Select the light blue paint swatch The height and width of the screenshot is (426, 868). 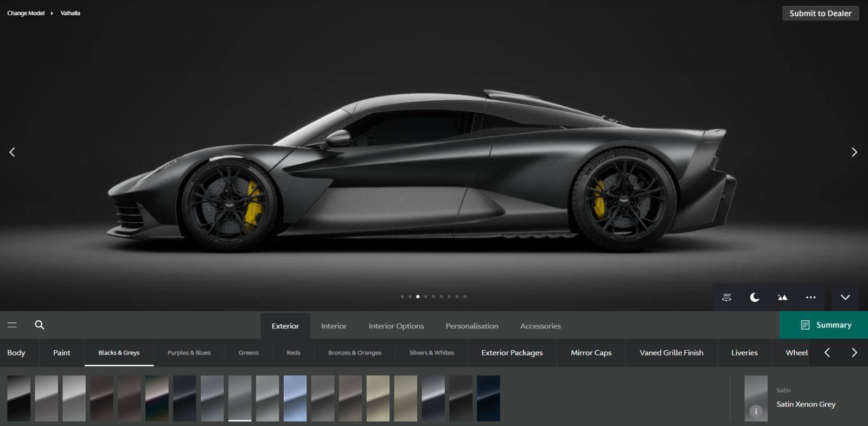(x=295, y=398)
